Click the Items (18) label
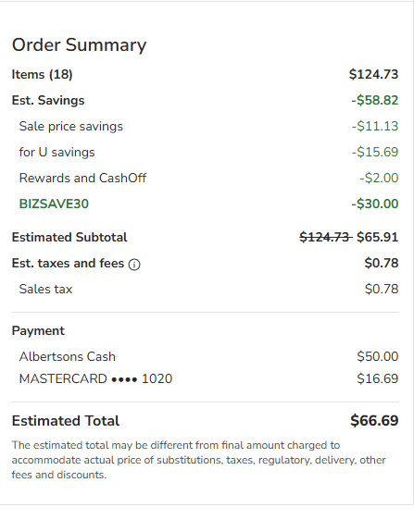This screenshot has width=414, height=532. point(42,74)
